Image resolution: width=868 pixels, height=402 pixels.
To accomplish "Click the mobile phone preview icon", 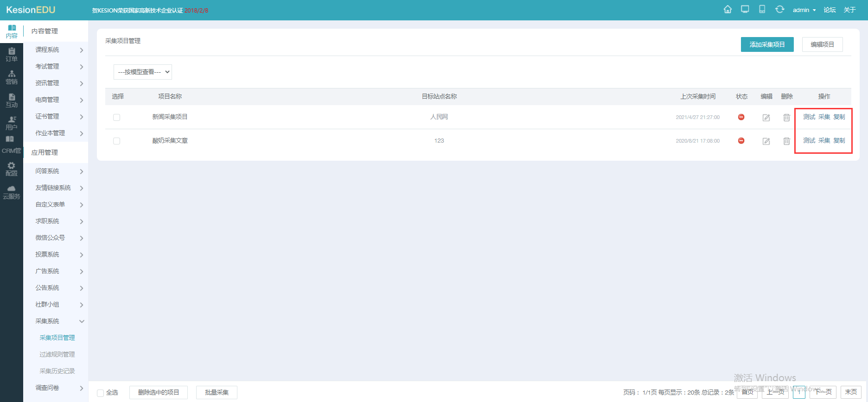I will (762, 10).
